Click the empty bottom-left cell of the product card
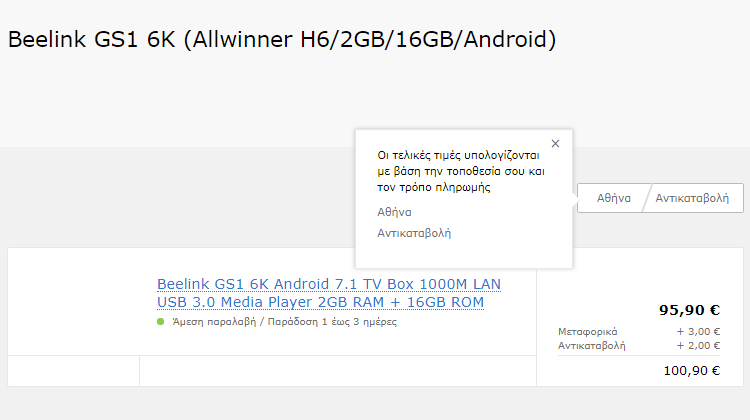The height and width of the screenshot is (420, 750). point(74,371)
